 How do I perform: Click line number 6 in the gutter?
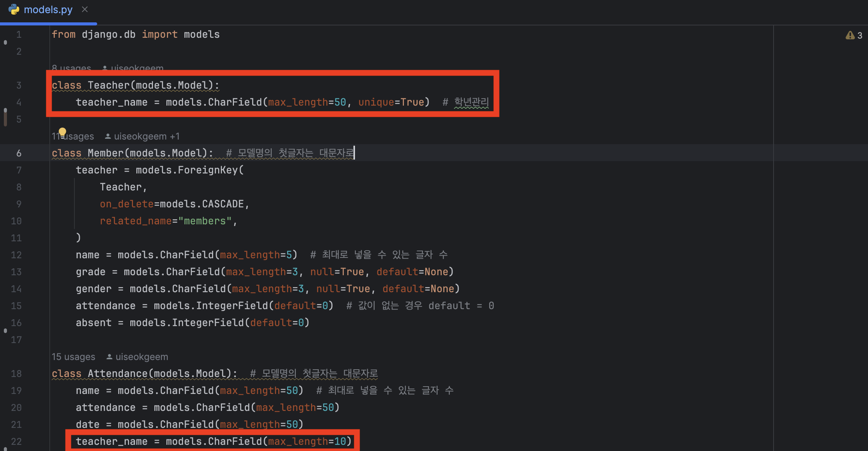[x=19, y=153]
